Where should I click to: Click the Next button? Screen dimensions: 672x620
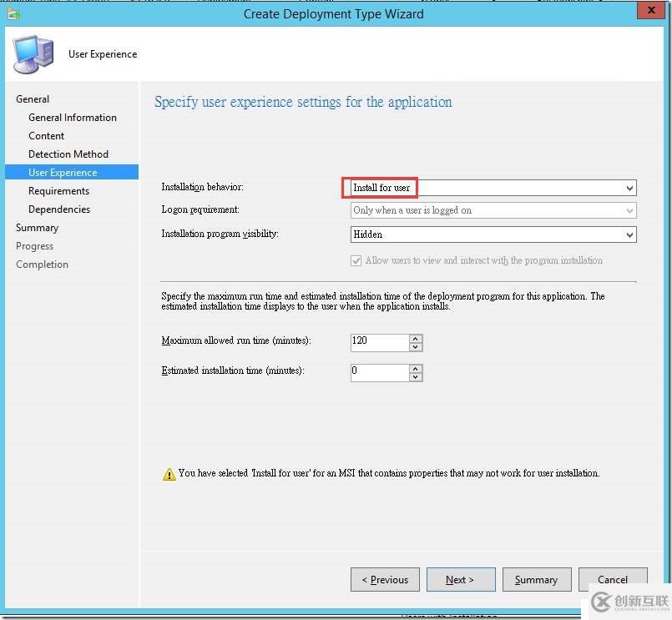click(461, 580)
